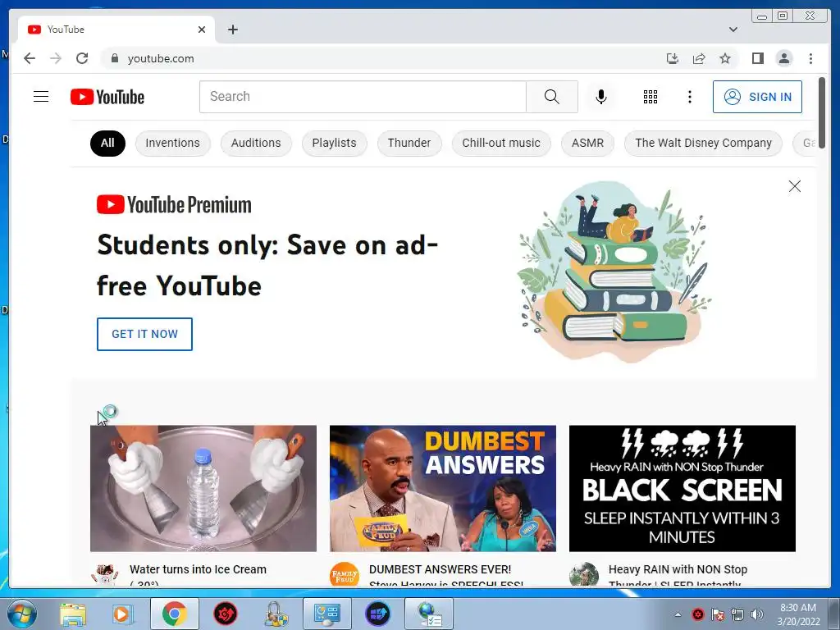Open the Chrome three-dot menu
The width and height of the screenshot is (840, 630).
[x=810, y=58]
